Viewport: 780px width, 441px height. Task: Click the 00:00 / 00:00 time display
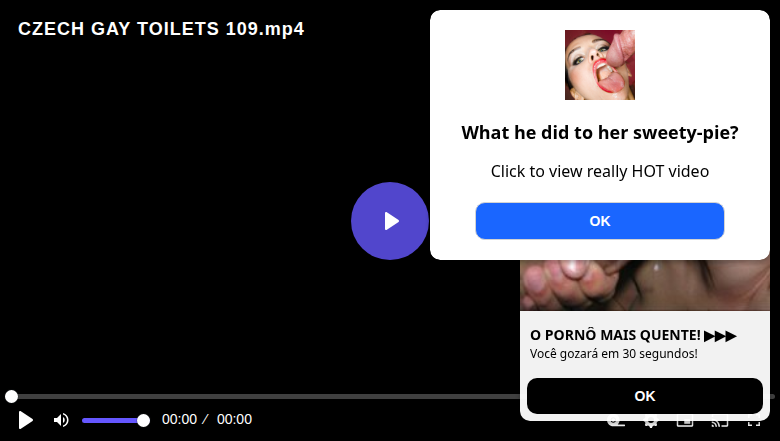point(207,419)
